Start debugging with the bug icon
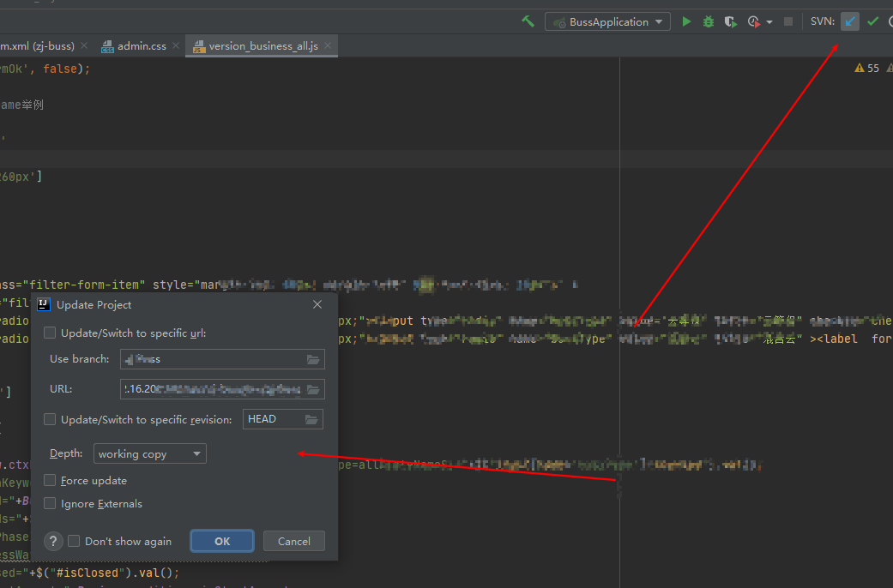Screen dimensions: 893x588 pos(708,21)
